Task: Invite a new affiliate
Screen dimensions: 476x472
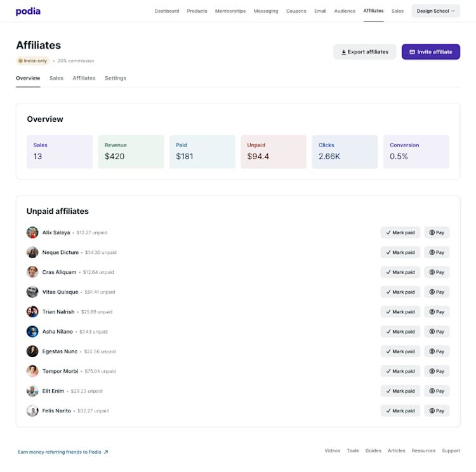Action: (431, 52)
